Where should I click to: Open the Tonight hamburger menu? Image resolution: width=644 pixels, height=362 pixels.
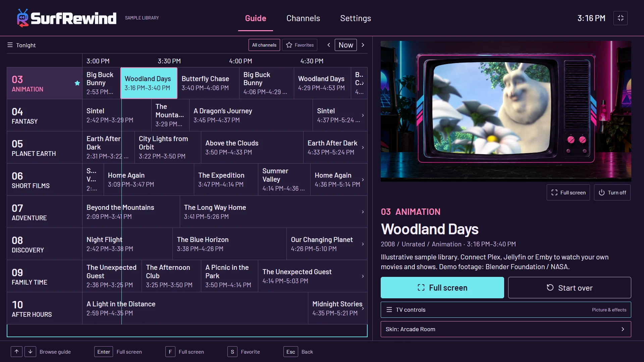click(10, 45)
